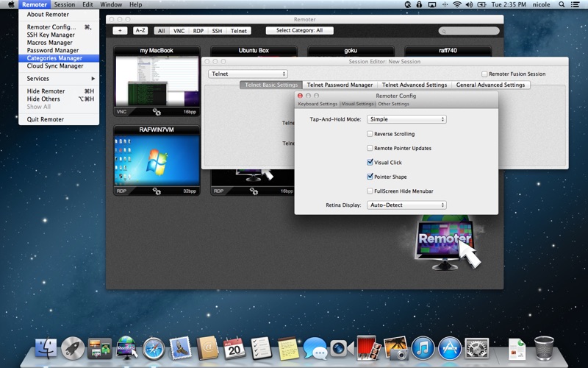This screenshot has height=368, width=588.
Task: Open Select Category: All dropdown
Action: coord(300,30)
